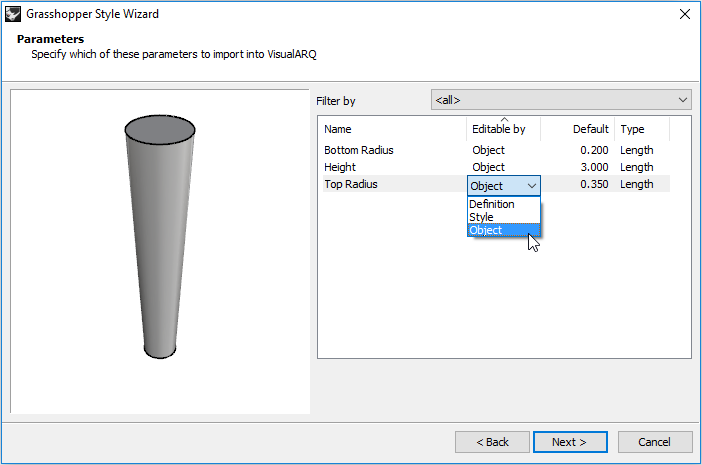Close the Grasshopper Style Wizard window
The height and width of the screenshot is (465, 702).
[685, 14]
